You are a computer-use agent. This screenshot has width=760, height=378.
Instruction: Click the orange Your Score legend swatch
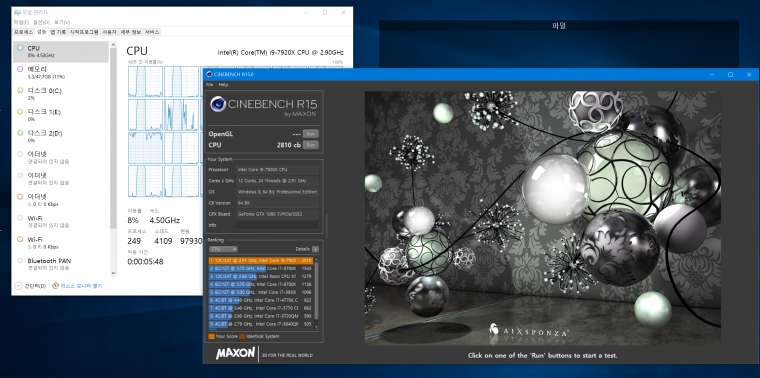pyautogui.click(x=211, y=336)
